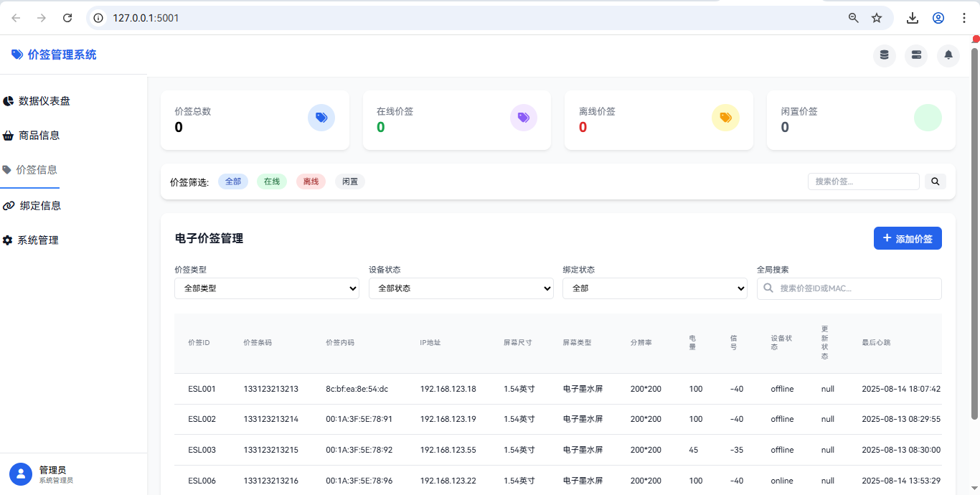Select the ESL001 row ID cell
This screenshot has height=495, width=980.
[202, 389]
